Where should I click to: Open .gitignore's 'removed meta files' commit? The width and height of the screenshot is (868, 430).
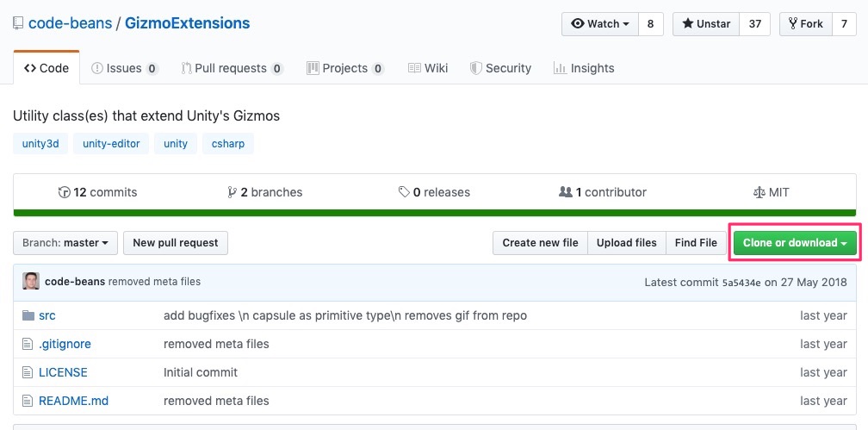[216, 344]
